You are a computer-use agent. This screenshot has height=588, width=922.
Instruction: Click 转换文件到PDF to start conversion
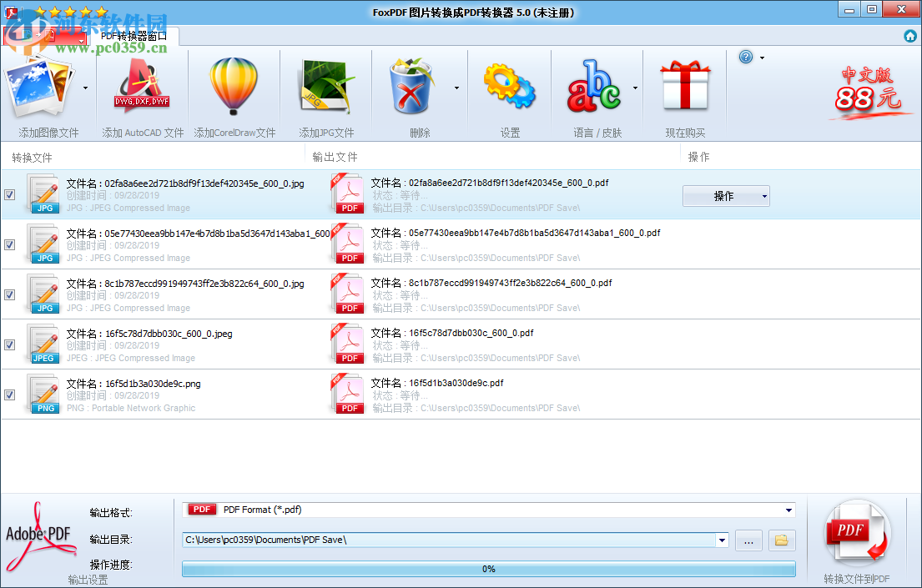(x=857, y=534)
